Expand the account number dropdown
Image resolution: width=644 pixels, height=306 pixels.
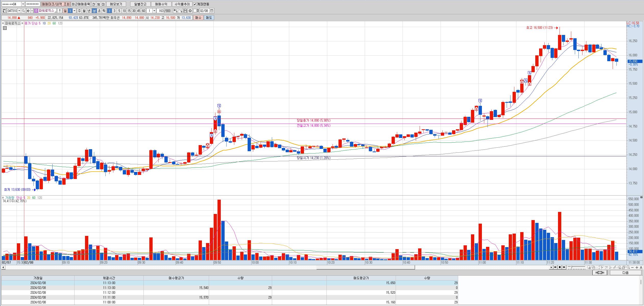pos(23,4)
